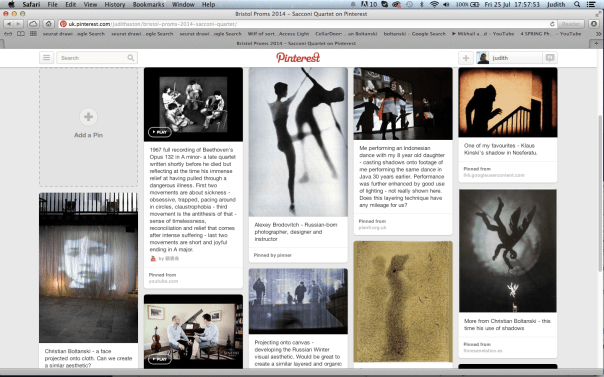
Task: Go back with Safari back arrow
Action: (8, 24)
